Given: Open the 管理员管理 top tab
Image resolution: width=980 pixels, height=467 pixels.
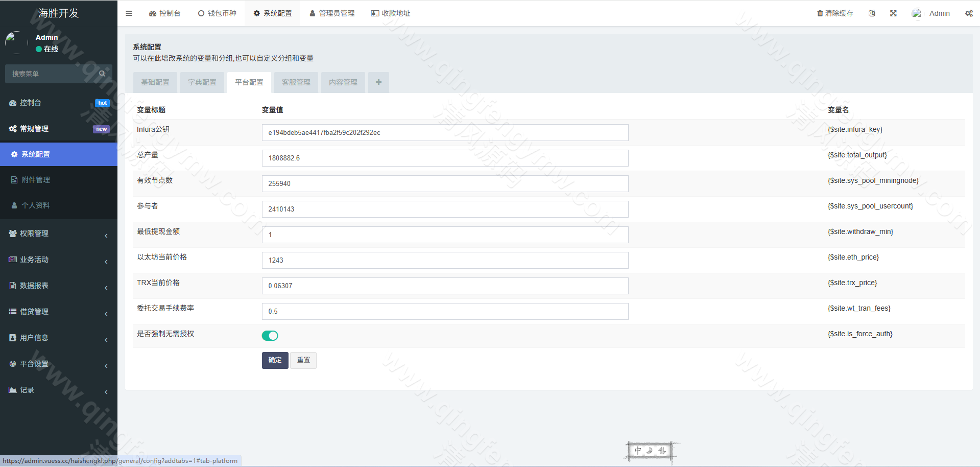Looking at the screenshot, I should coord(332,13).
